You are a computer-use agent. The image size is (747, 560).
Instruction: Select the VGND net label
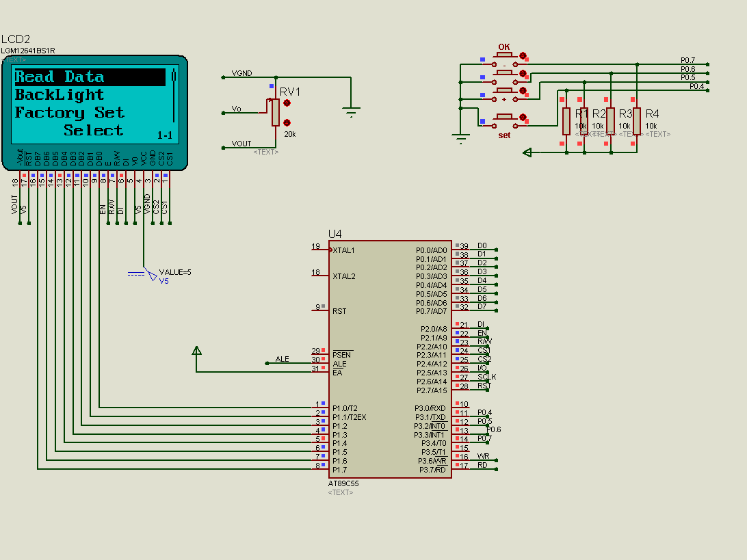pyautogui.click(x=241, y=73)
